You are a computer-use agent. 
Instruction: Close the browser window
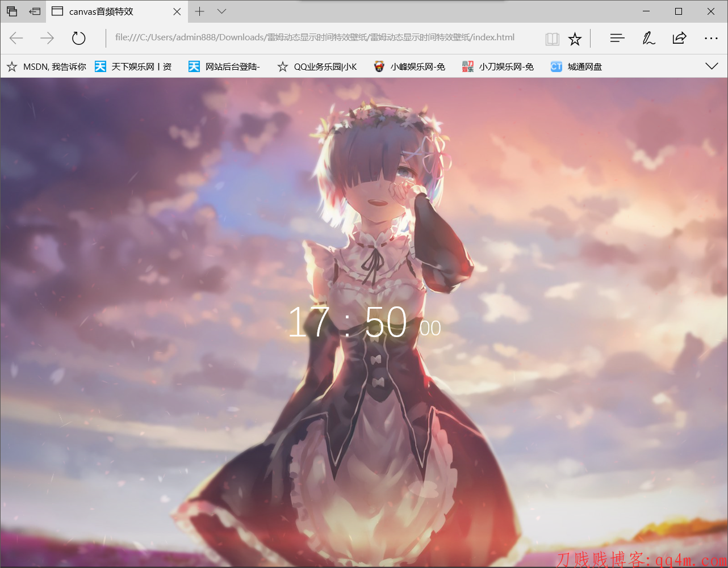click(x=711, y=11)
